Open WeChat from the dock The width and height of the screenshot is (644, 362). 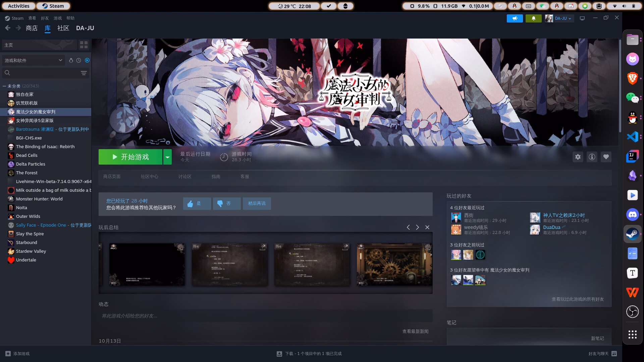click(x=633, y=98)
